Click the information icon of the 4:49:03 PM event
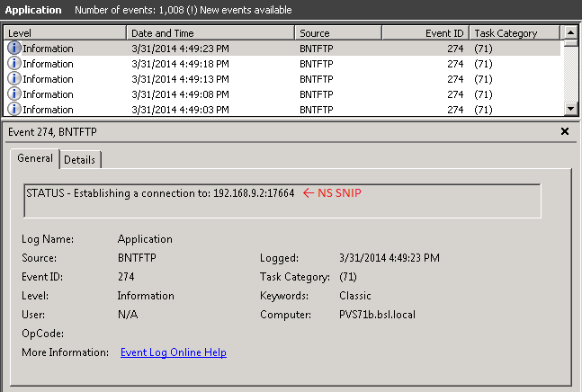This screenshot has height=392, width=582. click(x=13, y=110)
